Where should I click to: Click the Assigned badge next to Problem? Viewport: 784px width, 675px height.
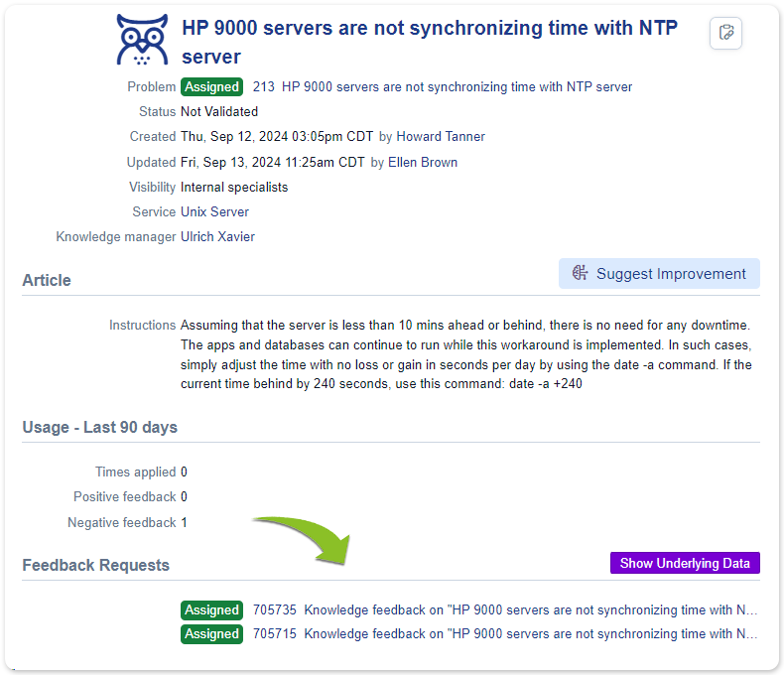pos(211,87)
